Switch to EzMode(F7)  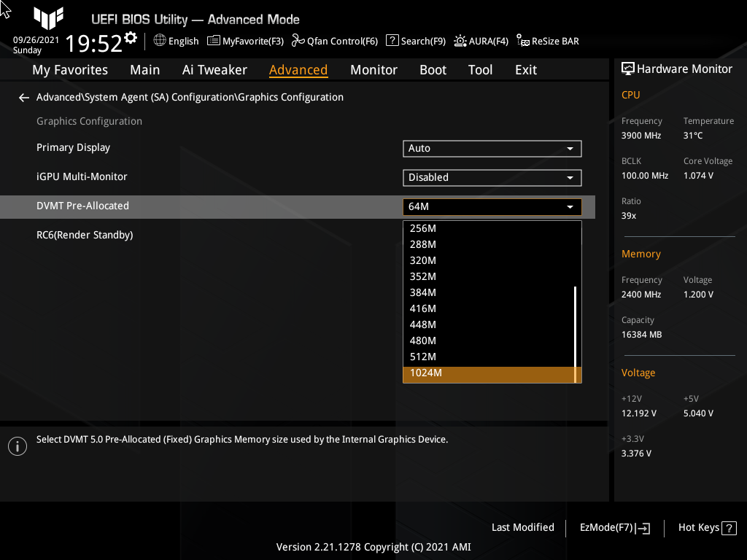pos(614,527)
